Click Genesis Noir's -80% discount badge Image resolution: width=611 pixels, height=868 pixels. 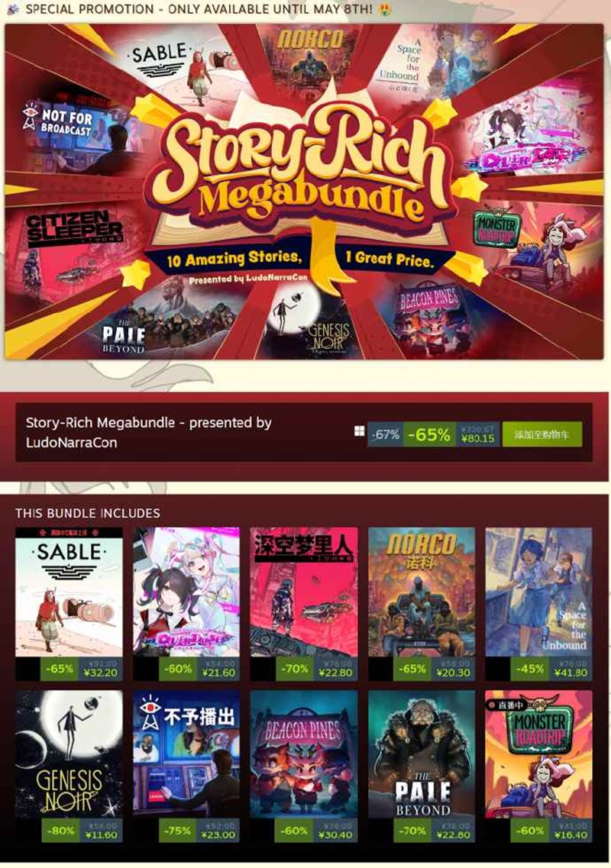click(x=60, y=831)
